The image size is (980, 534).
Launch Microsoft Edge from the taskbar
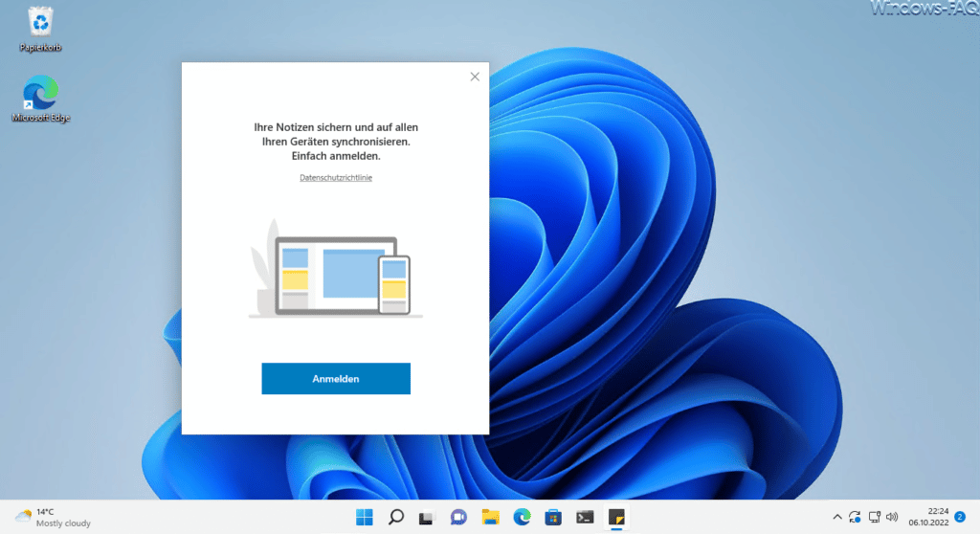coord(522,517)
